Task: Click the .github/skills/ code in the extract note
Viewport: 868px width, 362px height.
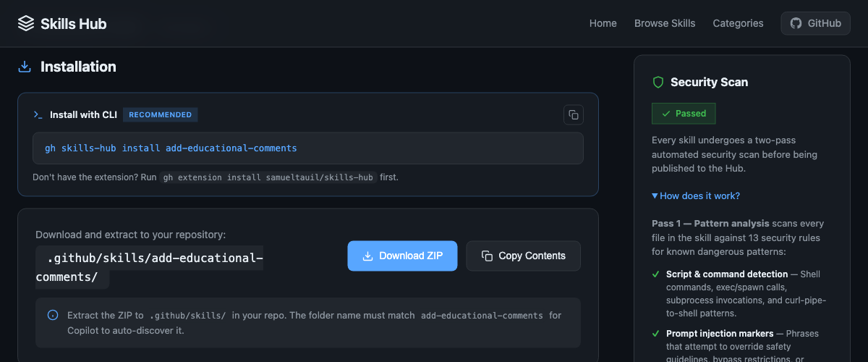Action: coord(188,316)
